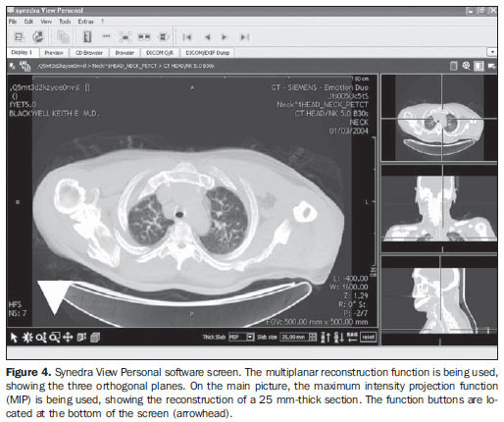Switch to the DICOM Q/R tab
The image size is (504, 422).
(x=160, y=53)
